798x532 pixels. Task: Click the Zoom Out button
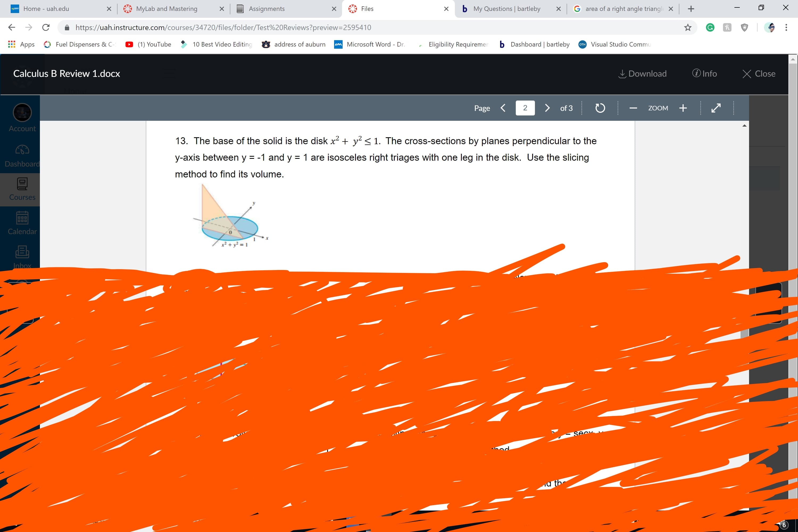[x=632, y=108]
